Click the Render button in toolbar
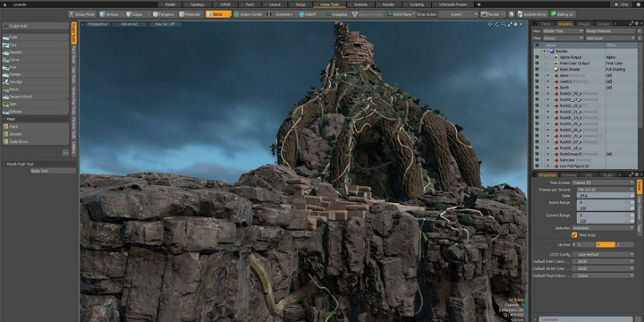 click(x=493, y=14)
